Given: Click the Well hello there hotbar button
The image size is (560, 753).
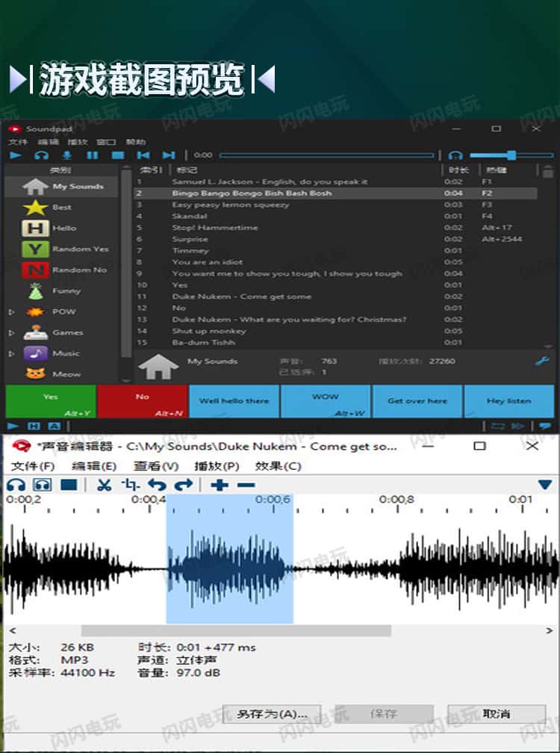Looking at the screenshot, I should pos(234,401).
